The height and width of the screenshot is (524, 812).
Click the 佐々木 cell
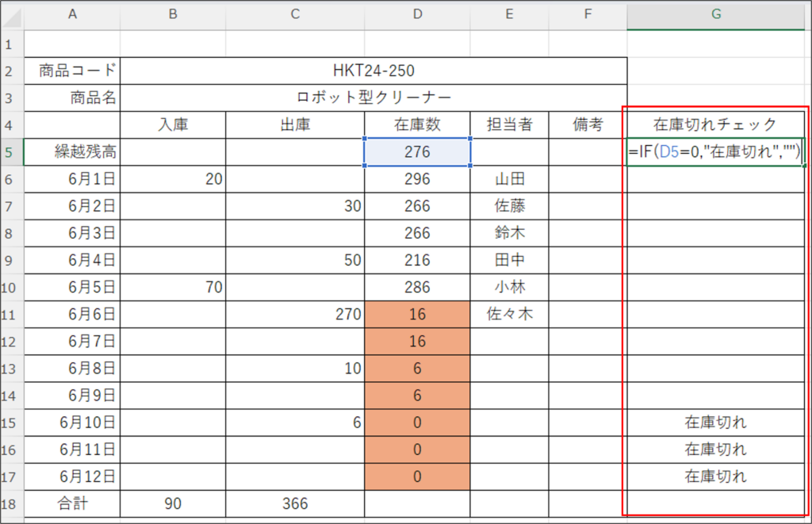click(510, 314)
